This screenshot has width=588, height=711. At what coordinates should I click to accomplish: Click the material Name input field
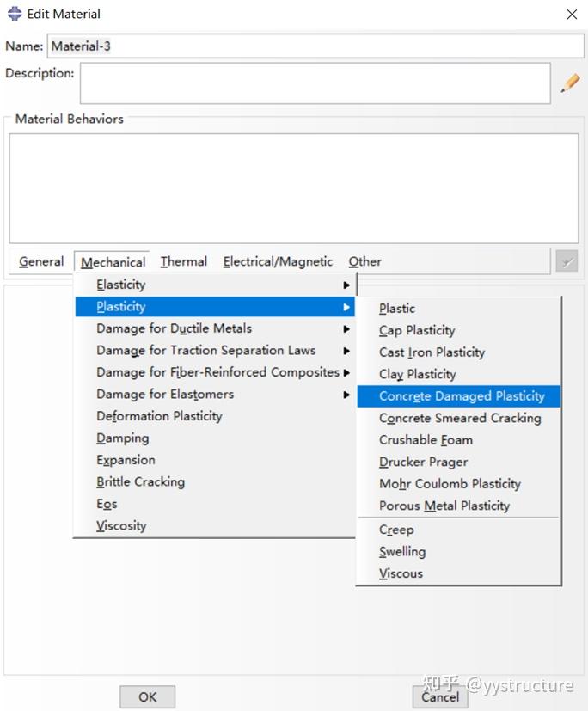[315, 46]
